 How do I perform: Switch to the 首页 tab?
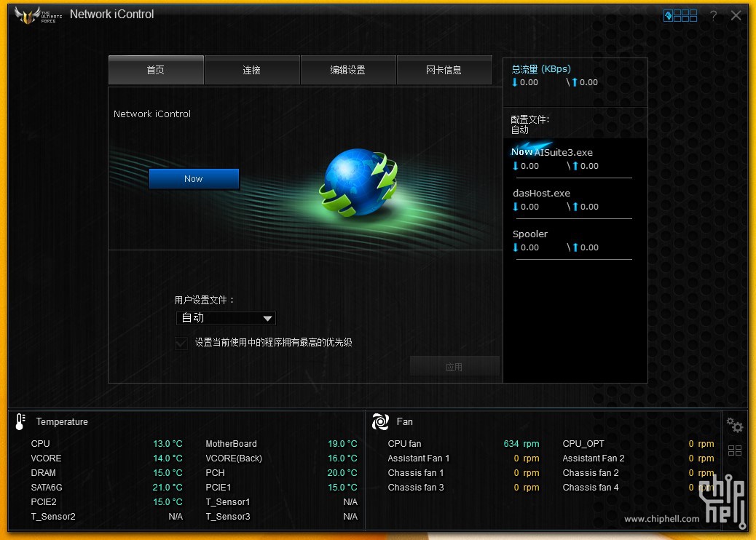pyautogui.click(x=156, y=71)
